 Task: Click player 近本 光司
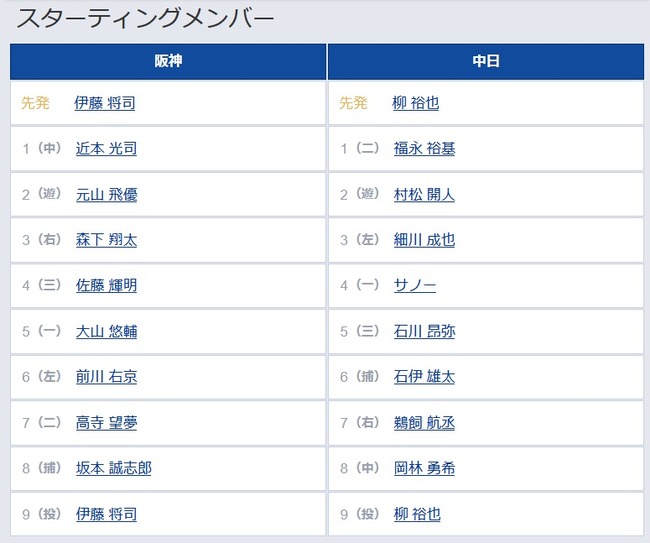point(106,148)
